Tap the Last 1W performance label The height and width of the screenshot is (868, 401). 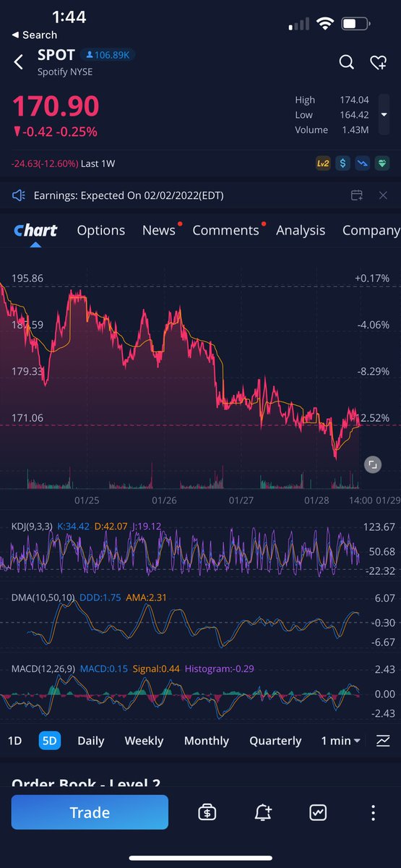click(x=98, y=163)
